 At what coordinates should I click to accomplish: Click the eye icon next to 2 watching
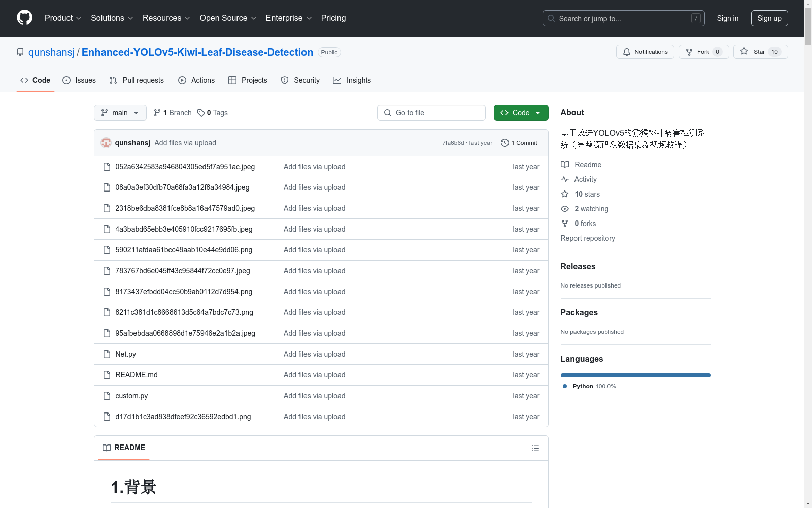(565, 209)
